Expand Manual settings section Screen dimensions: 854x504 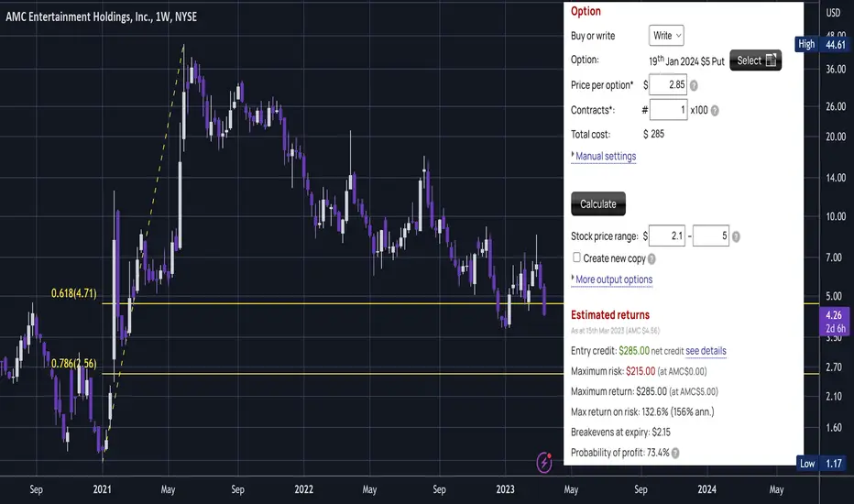click(x=604, y=157)
